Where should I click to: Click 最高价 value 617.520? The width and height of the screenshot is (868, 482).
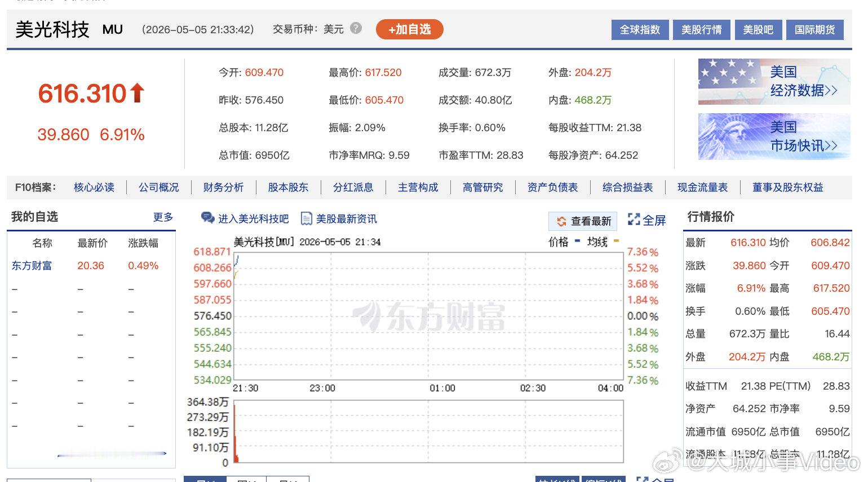[383, 73]
